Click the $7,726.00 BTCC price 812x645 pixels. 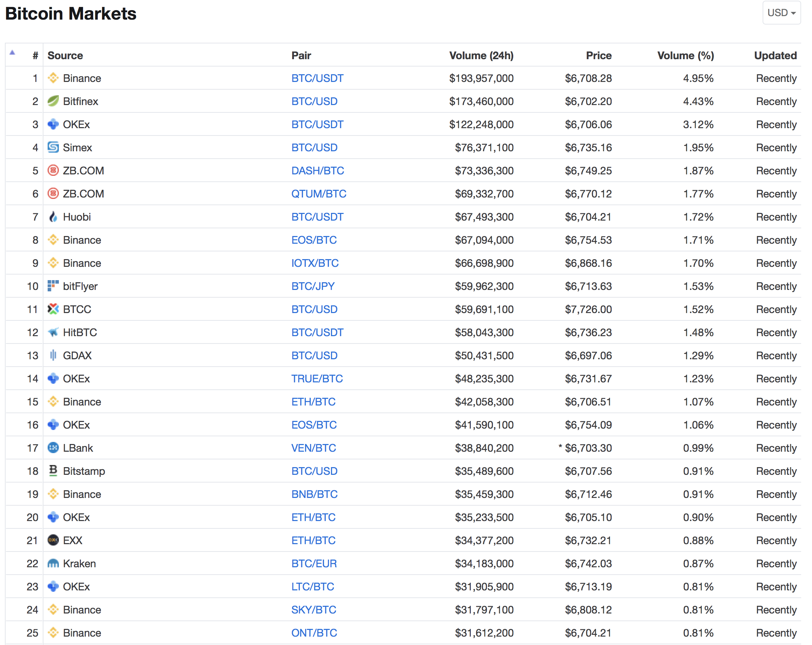588,309
